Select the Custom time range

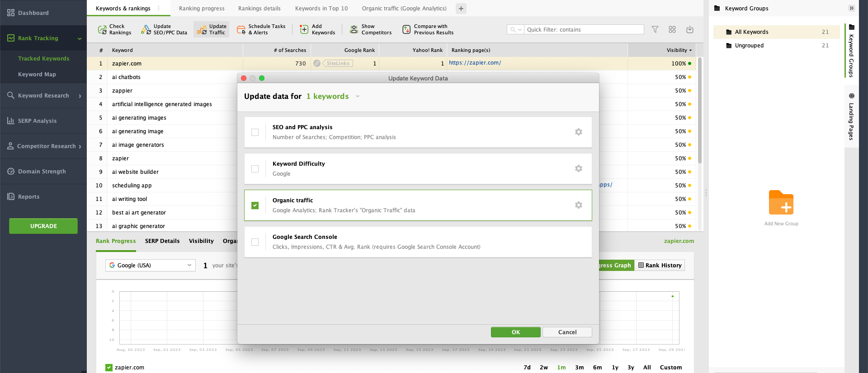point(671,367)
